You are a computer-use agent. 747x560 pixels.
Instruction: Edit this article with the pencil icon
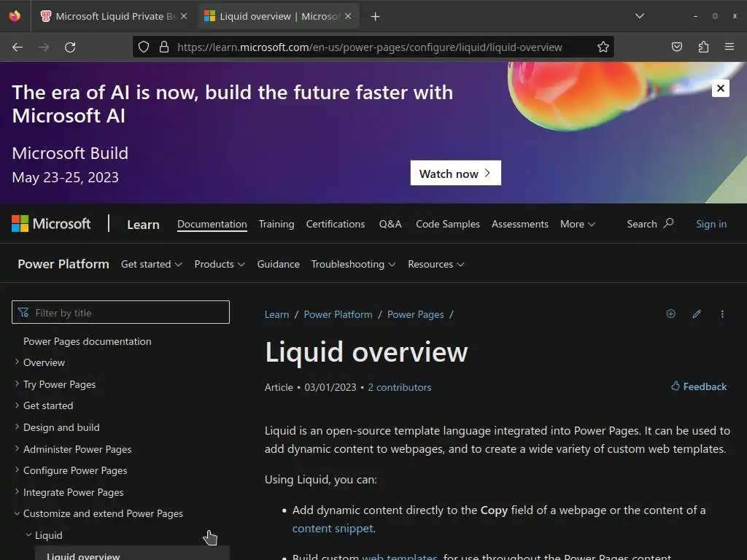(697, 314)
